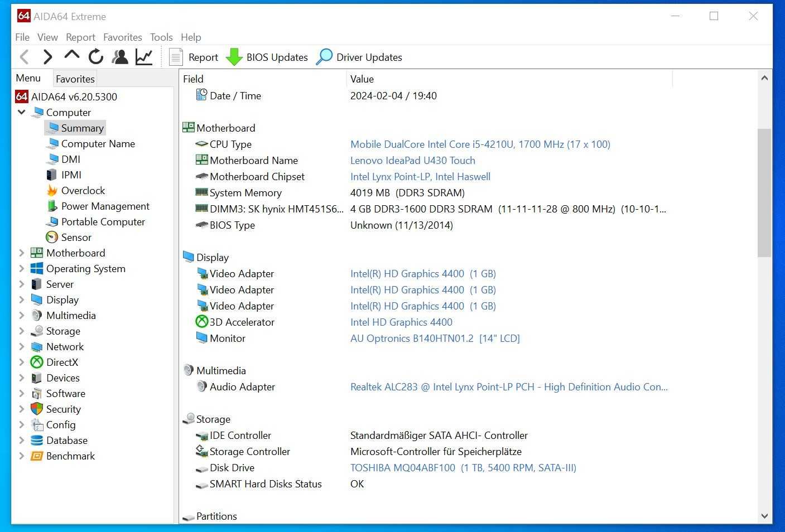785x532 pixels.
Task: Expand the Devices tree node
Action: 22,378
